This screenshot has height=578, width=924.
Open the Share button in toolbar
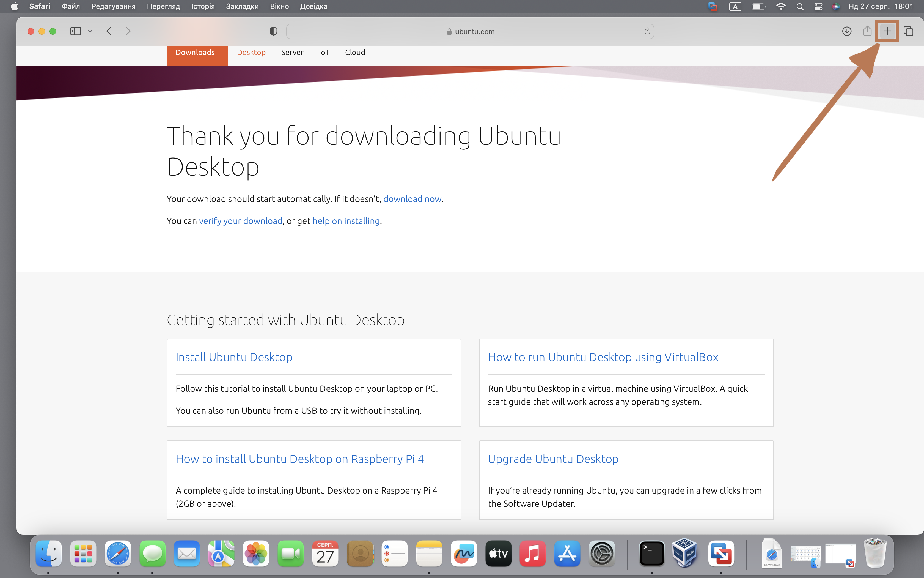pos(867,31)
